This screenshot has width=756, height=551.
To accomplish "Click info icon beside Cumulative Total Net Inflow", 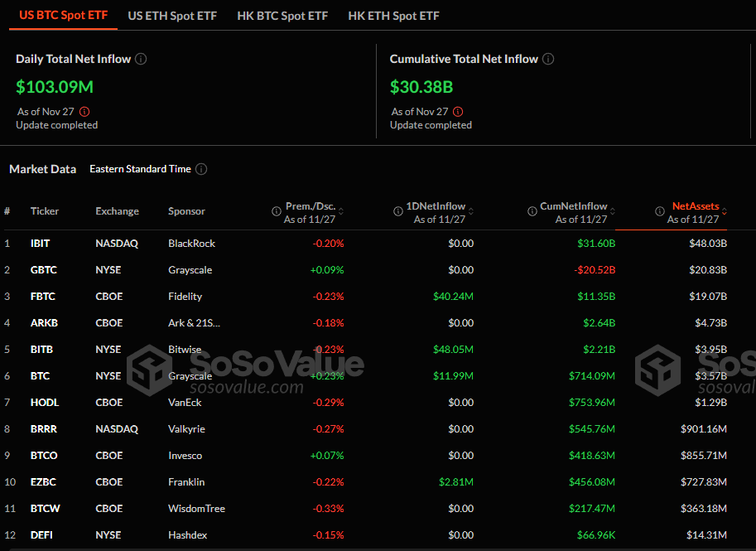I will (x=548, y=59).
